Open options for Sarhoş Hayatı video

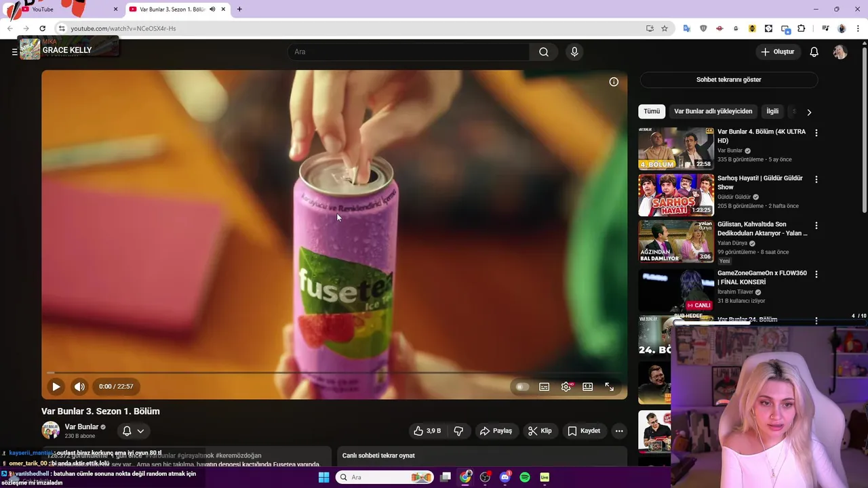coord(816,180)
